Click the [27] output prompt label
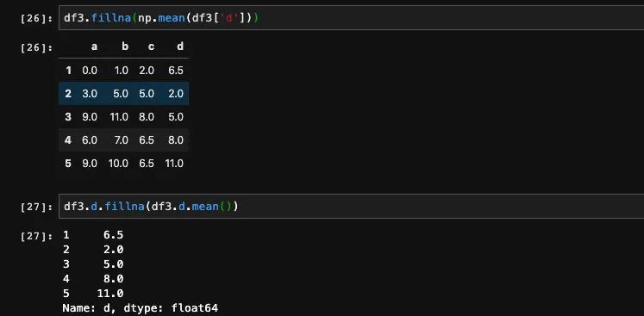Viewport: 644px width, 316px height. pos(36,236)
